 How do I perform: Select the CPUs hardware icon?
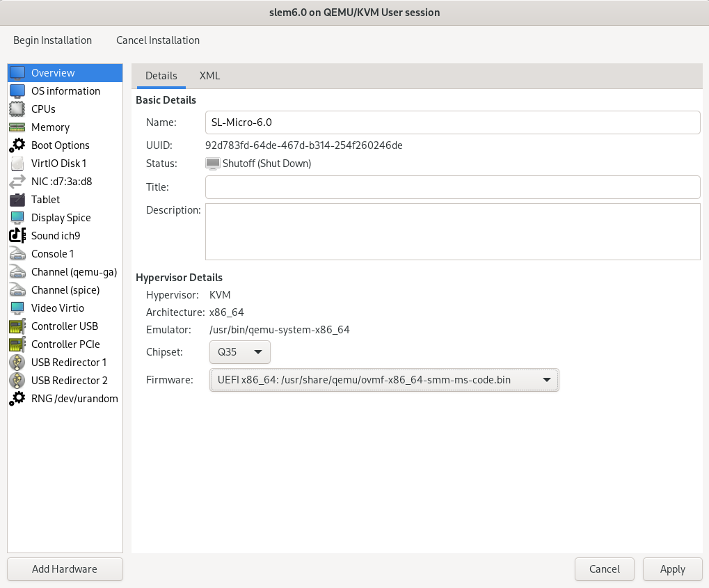click(19, 109)
